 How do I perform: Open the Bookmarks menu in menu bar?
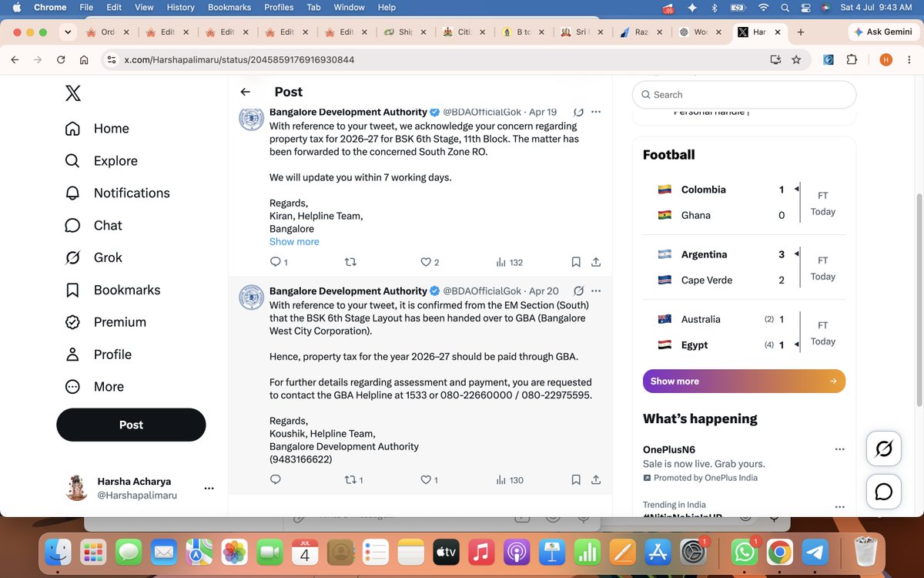pos(229,7)
